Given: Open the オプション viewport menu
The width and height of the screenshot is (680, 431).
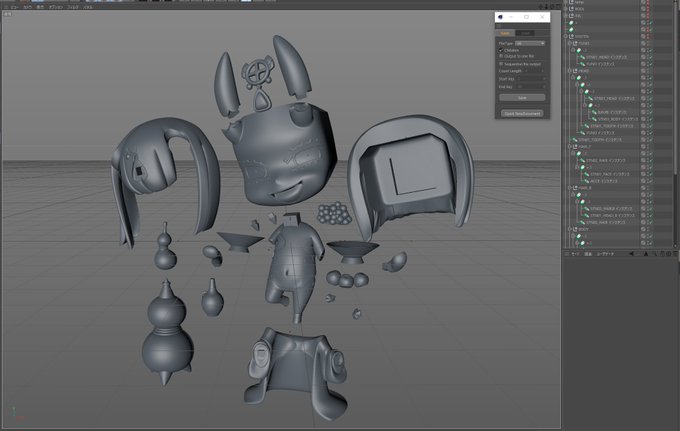Looking at the screenshot, I should coord(56,7).
